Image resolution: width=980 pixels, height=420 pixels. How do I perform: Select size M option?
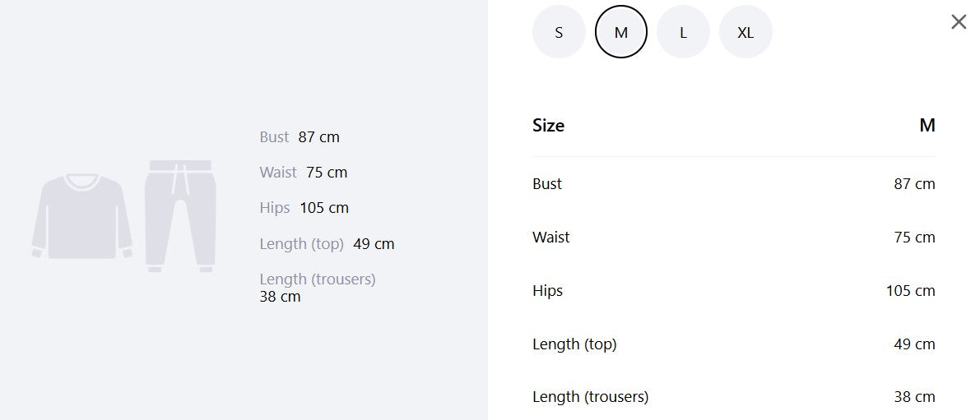pos(621,32)
